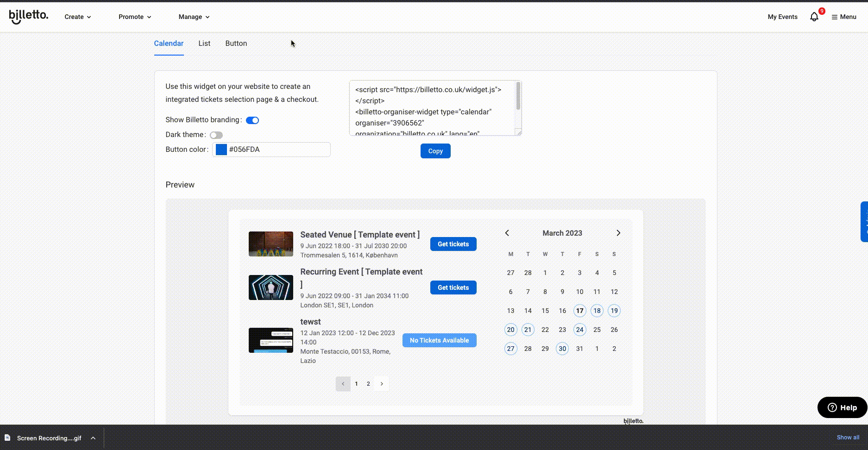The image size is (868, 450).
Task: Select March 20 in calendar
Action: (510, 330)
